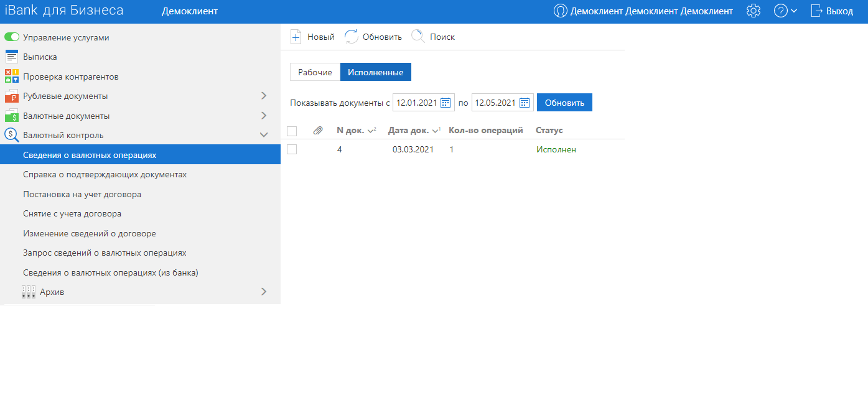Expand the Валютные документы section
868x395 pixels.
264,116
